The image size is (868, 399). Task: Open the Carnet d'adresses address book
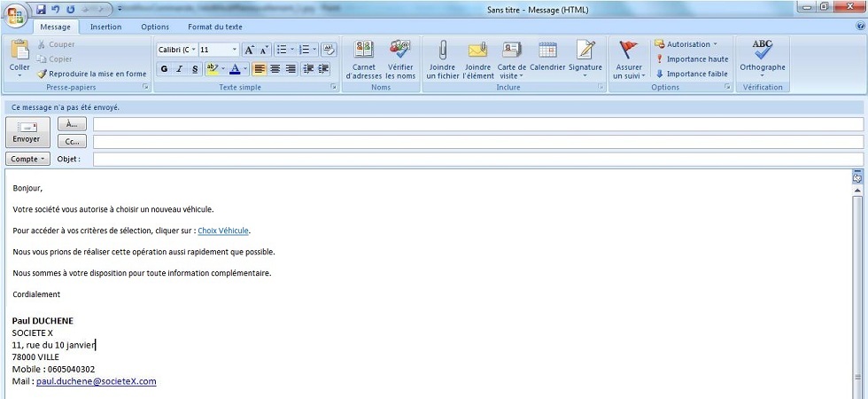coord(363,51)
